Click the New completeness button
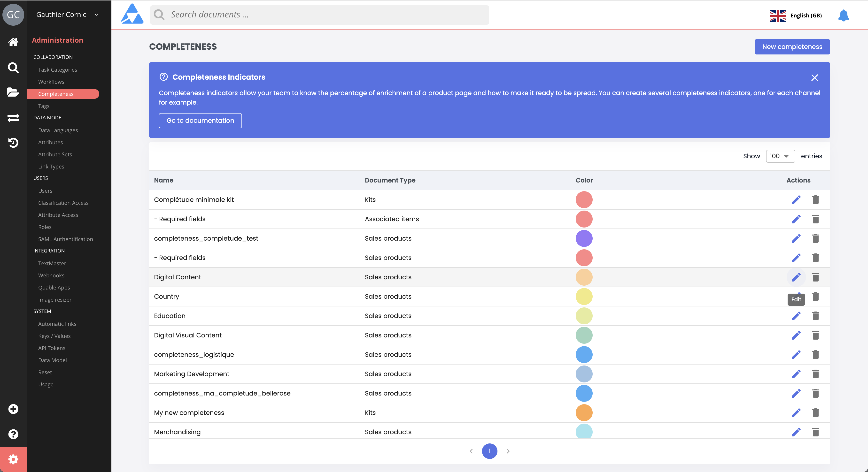Viewport: 868px width, 472px height. pos(792,47)
